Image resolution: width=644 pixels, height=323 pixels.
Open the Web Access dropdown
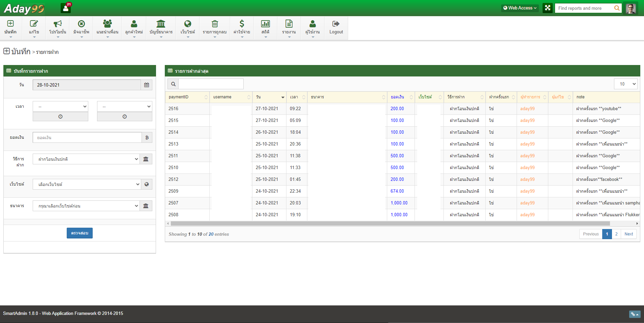tap(520, 8)
